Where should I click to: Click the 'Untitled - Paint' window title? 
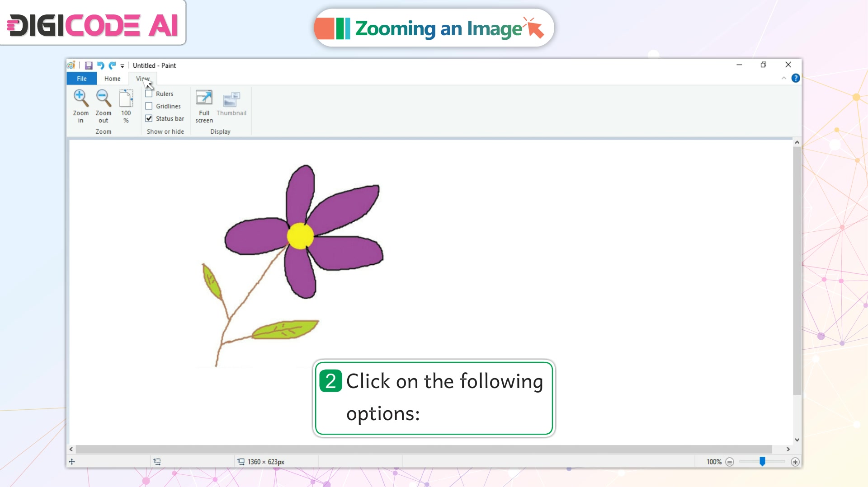154,66
